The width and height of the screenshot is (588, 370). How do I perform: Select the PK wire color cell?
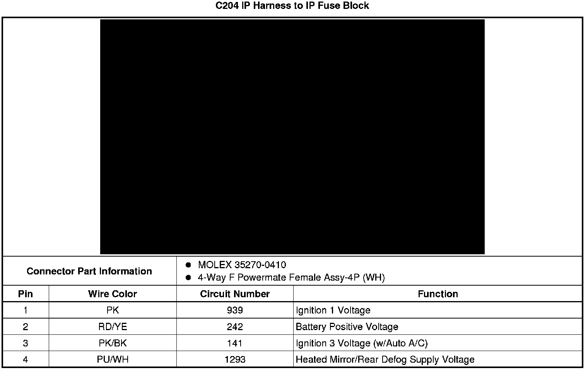(x=113, y=310)
